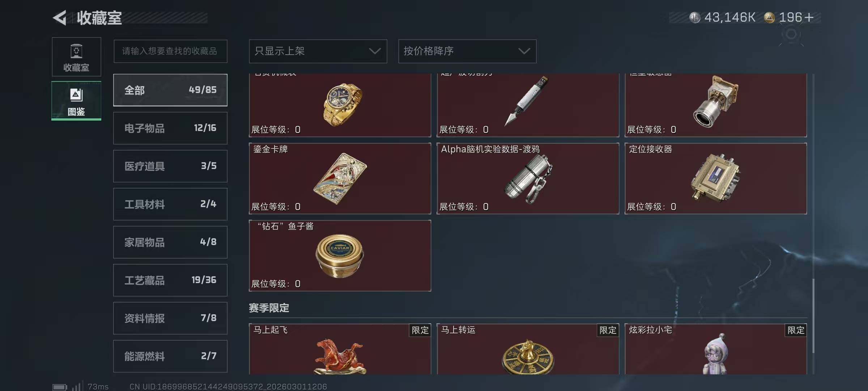Open the 资料情报 category
The image size is (868, 391).
[170, 318]
